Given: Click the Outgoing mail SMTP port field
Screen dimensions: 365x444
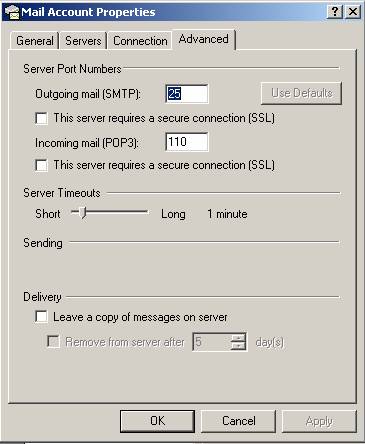Looking at the screenshot, I should [187, 94].
